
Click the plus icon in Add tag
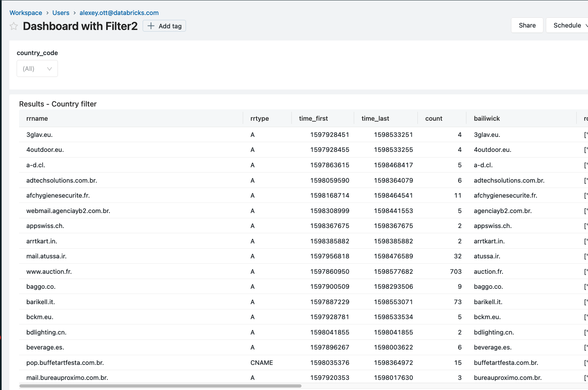coord(151,26)
